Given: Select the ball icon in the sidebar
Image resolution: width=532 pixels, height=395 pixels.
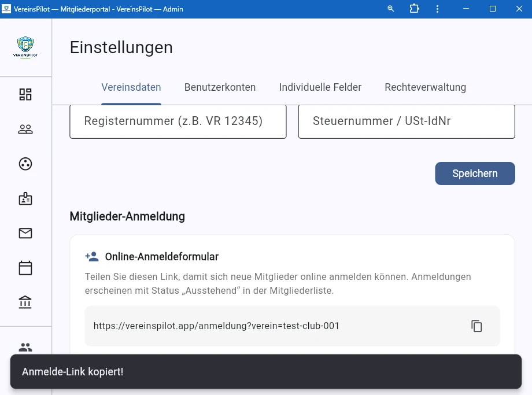Looking at the screenshot, I should pos(25,164).
